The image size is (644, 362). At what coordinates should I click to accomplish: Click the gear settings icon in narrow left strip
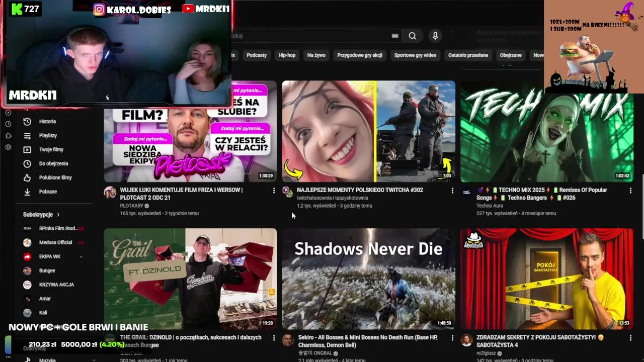pos(8,147)
